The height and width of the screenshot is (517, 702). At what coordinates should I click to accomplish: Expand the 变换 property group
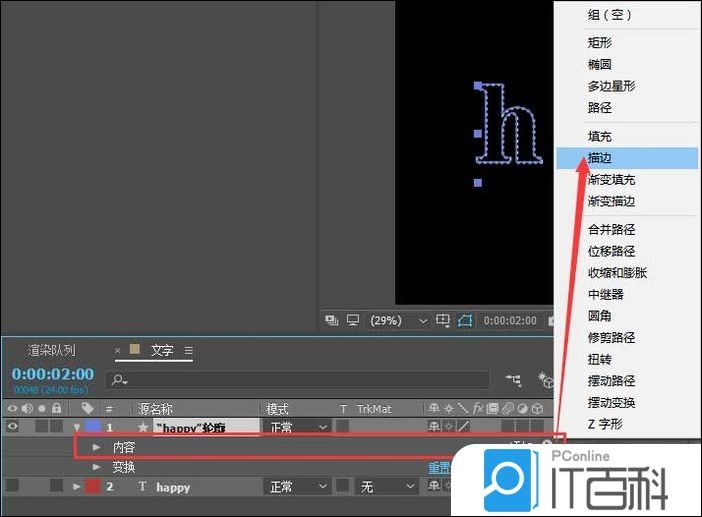(97, 467)
